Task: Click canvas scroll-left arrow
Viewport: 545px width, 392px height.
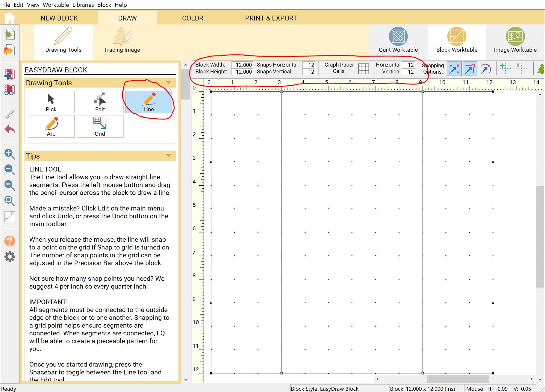Action: (378, 379)
